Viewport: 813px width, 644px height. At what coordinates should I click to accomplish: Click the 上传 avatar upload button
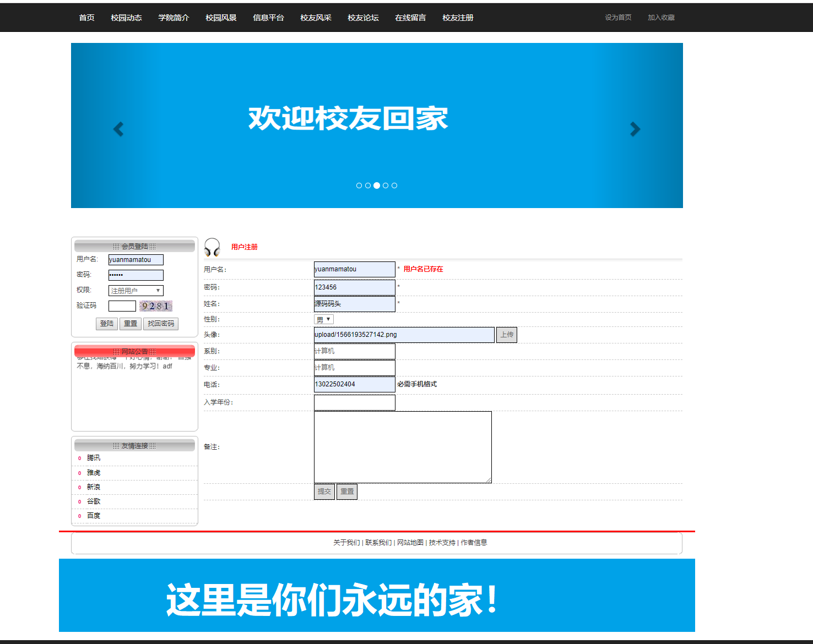506,334
